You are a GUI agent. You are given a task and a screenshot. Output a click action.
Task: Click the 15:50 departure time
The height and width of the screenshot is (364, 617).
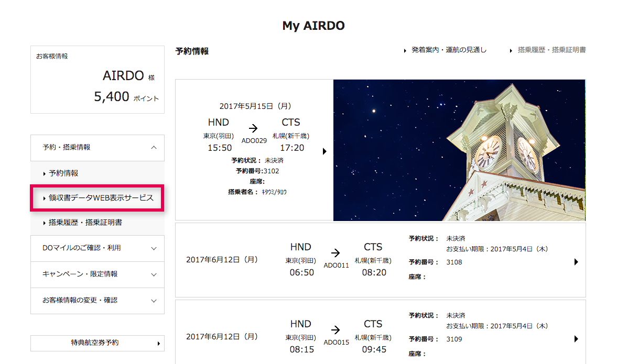tap(220, 148)
